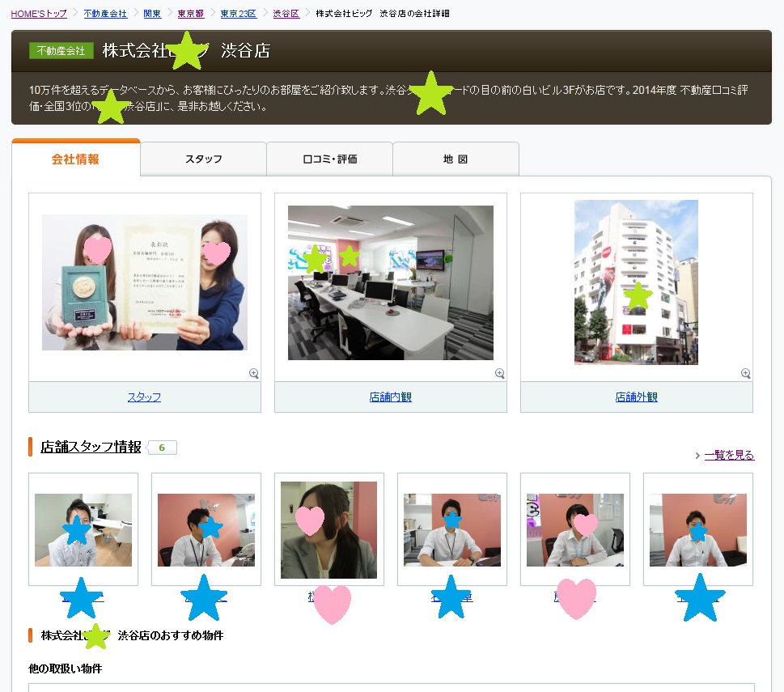784x692 pixels.
Task: Click the magnifier icon under the building exterior photo
Action: [x=746, y=373]
